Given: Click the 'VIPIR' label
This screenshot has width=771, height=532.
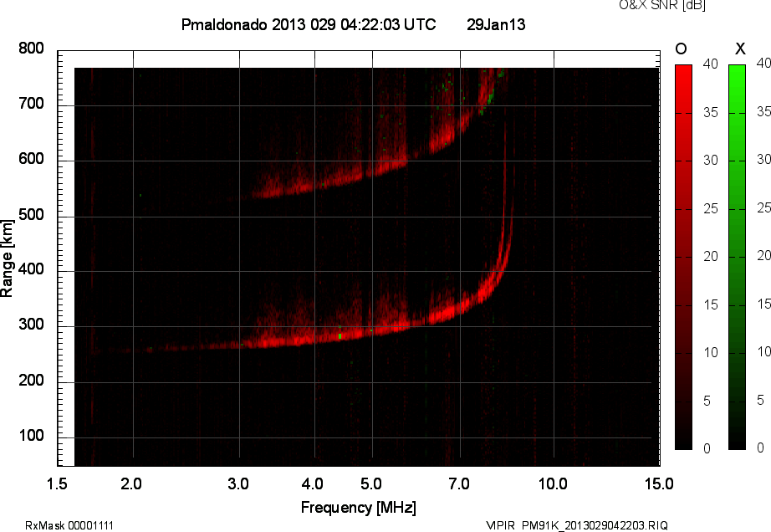Looking at the screenshot, I should [x=500, y=525].
